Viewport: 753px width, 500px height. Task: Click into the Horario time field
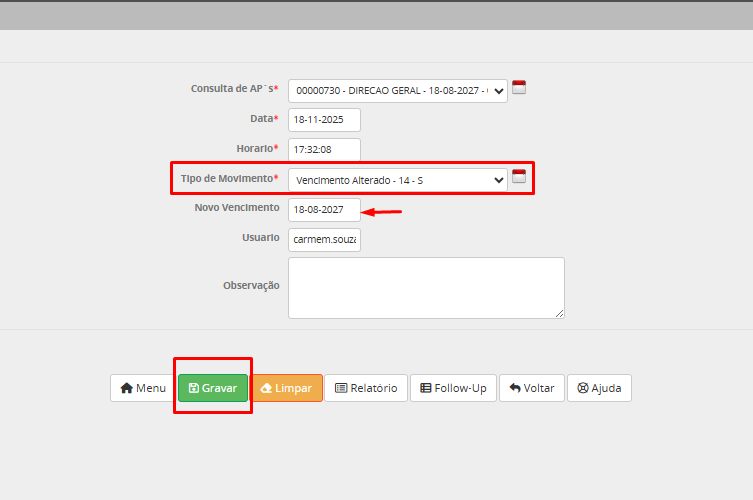tap(324, 150)
